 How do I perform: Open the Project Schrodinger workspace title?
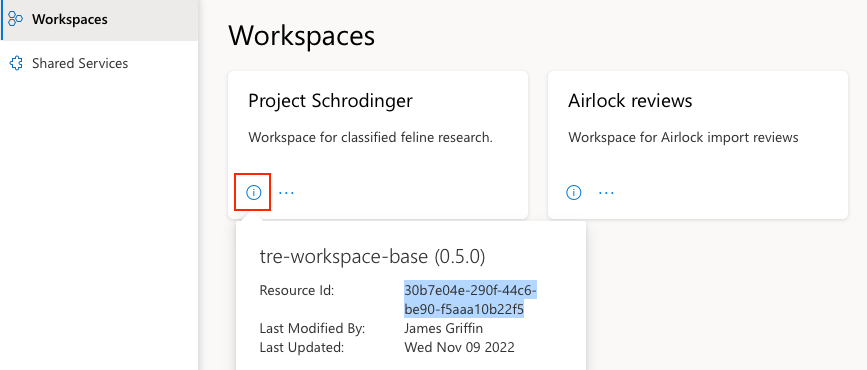pyautogui.click(x=330, y=101)
